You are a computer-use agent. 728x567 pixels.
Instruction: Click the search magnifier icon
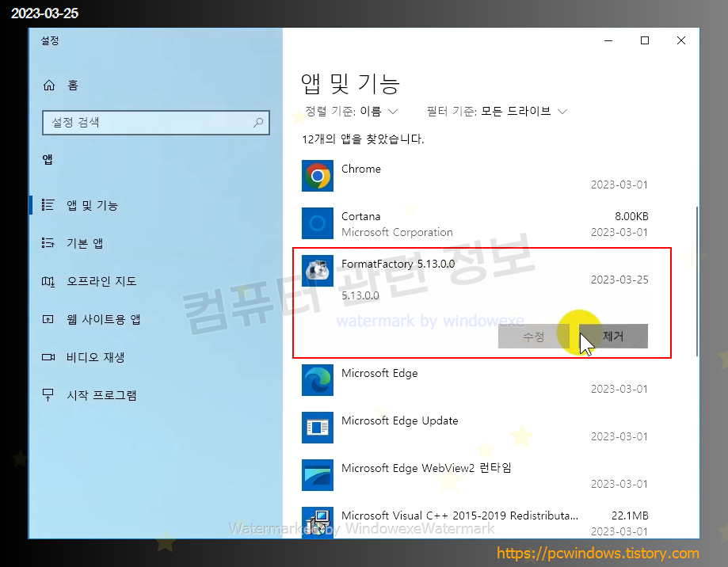pyautogui.click(x=258, y=123)
